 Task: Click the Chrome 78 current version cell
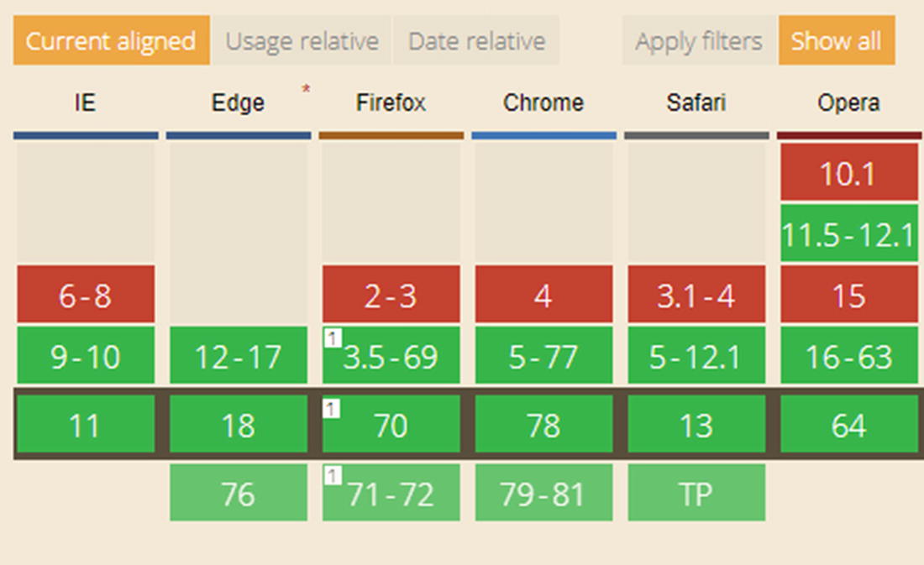[543, 425]
